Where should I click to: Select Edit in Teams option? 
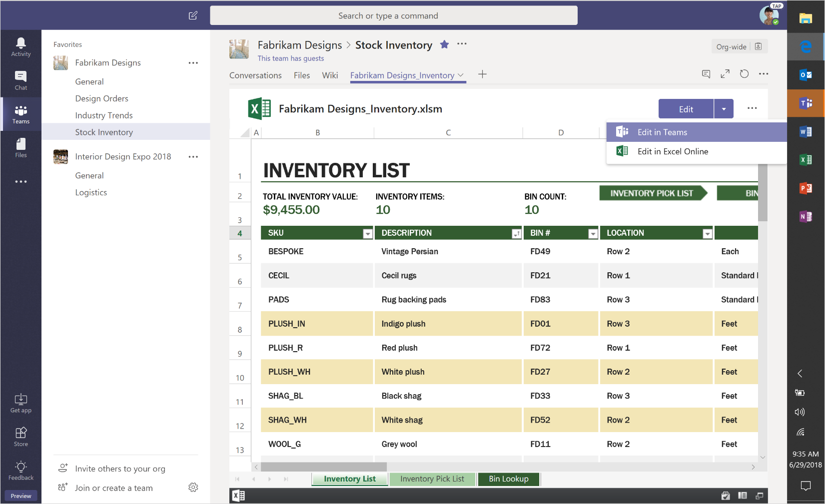697,132
